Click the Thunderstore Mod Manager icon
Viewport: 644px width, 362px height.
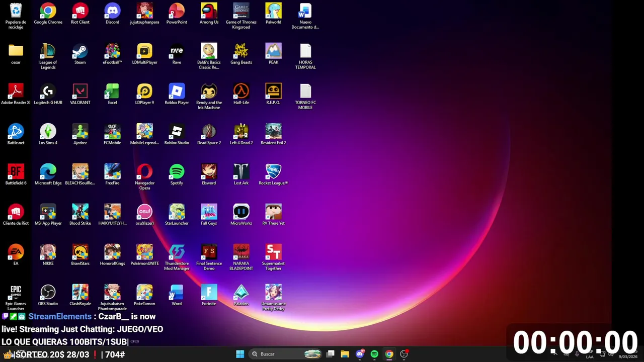pyautogui.click(x=177, y=257)
